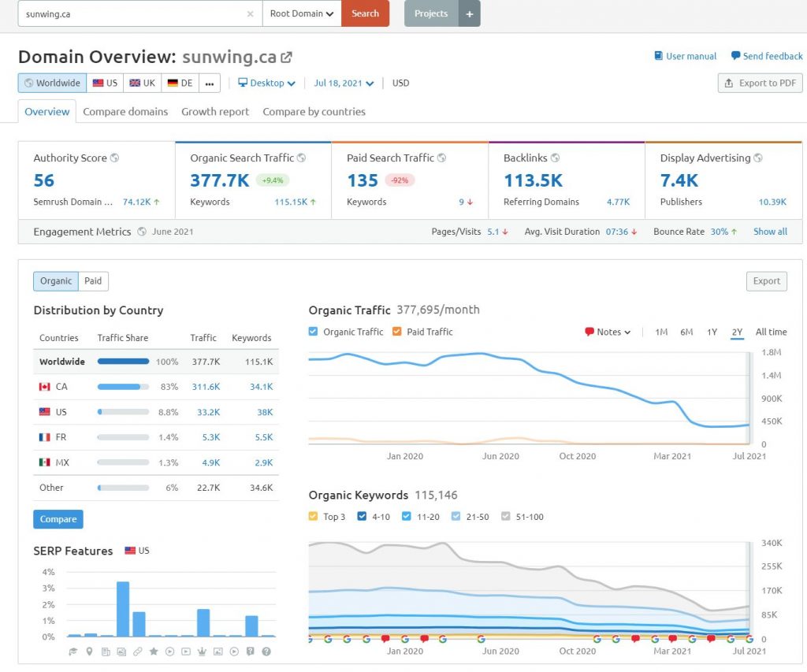
Task: Open the CA traffic value 311.6K
Action: coord(206,387)
